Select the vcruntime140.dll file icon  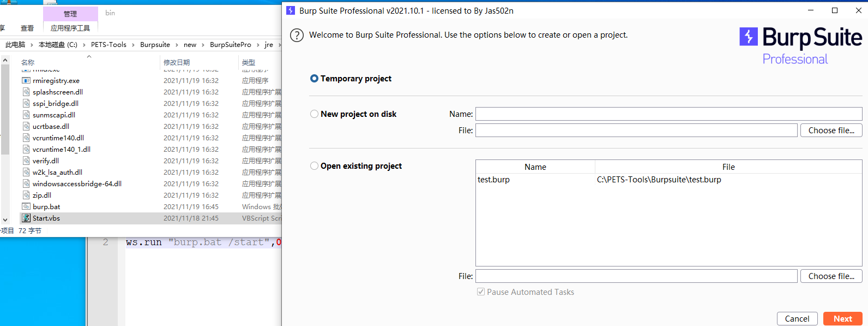click(x=26, y=138)
